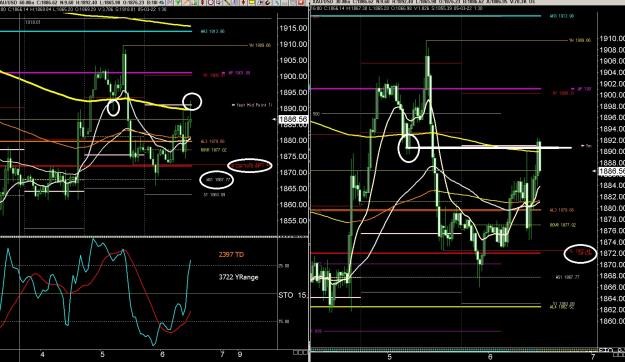Click the yellow square toolbar icon
The height and width of the screenshot is (362, 625).
(x=252, y=2)
